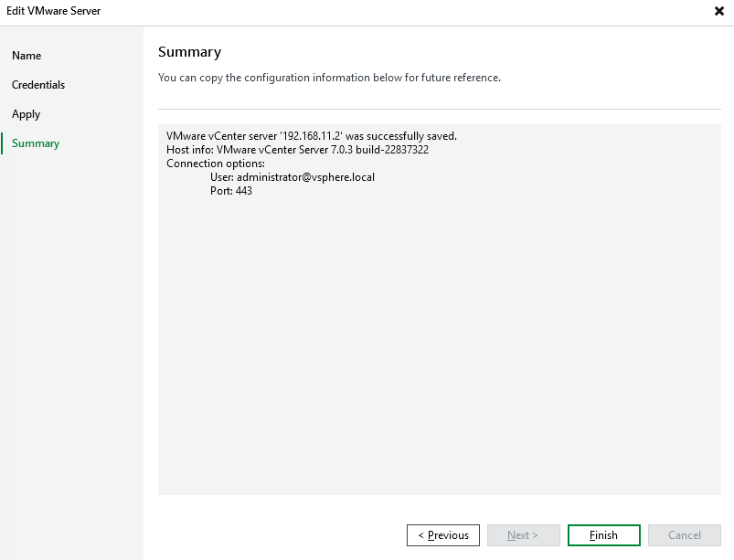Click the User administrator@vsphere.local line
The width and height of the screenshot is (734, 560).
click(293, 177)
